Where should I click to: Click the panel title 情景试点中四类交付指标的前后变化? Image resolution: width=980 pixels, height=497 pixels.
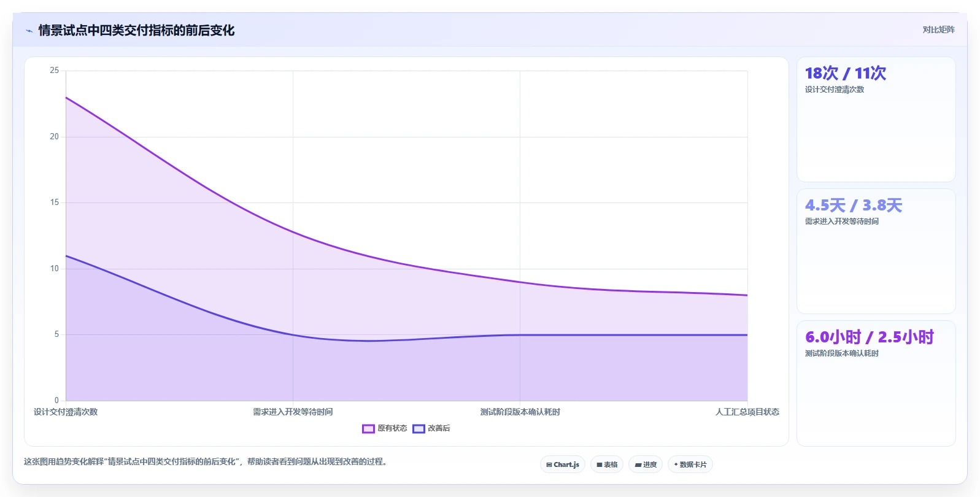coord(136,30)
